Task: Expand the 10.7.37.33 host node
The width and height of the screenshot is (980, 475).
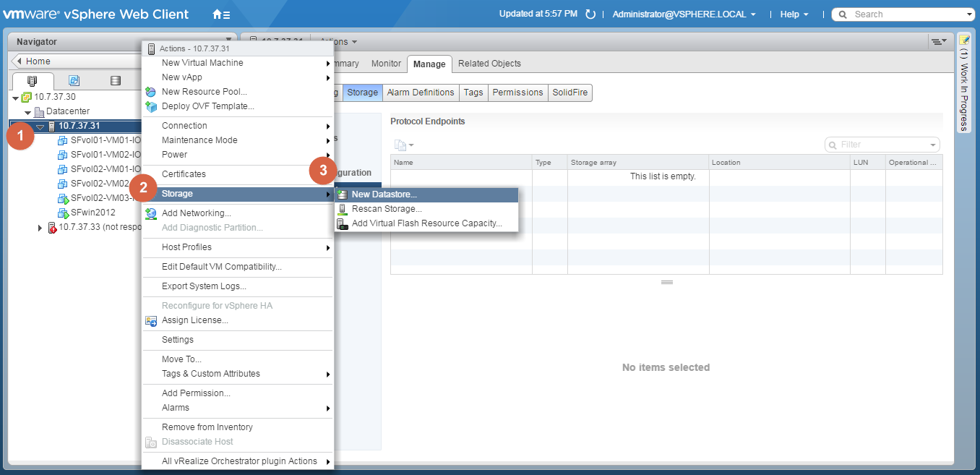Action: point(40,228)
